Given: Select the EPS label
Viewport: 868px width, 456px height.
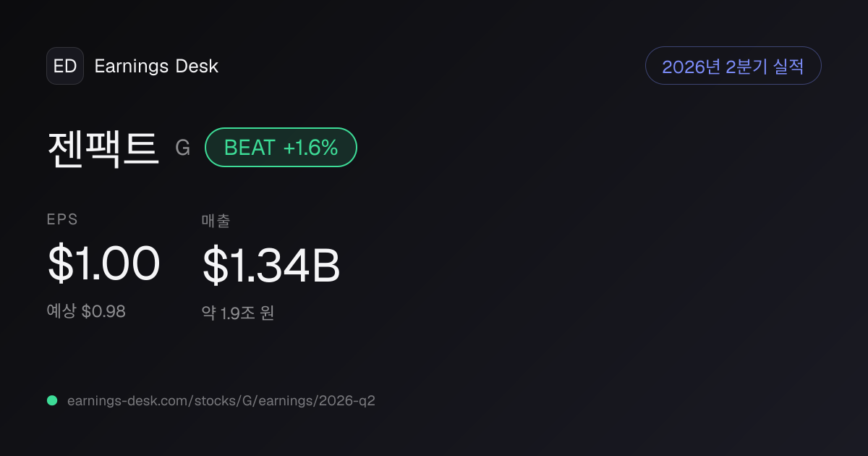Looking at the screenshot, I should tap(62, 220).
